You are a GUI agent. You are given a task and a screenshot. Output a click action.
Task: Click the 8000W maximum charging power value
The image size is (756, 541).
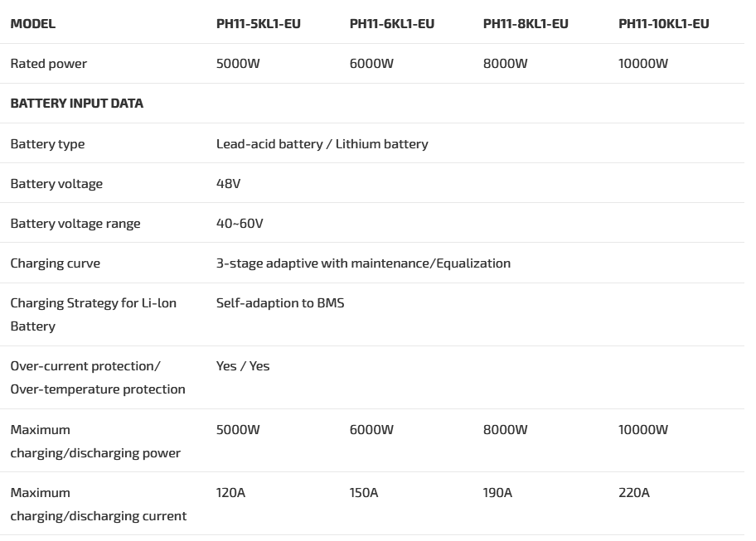coord(505,430)
